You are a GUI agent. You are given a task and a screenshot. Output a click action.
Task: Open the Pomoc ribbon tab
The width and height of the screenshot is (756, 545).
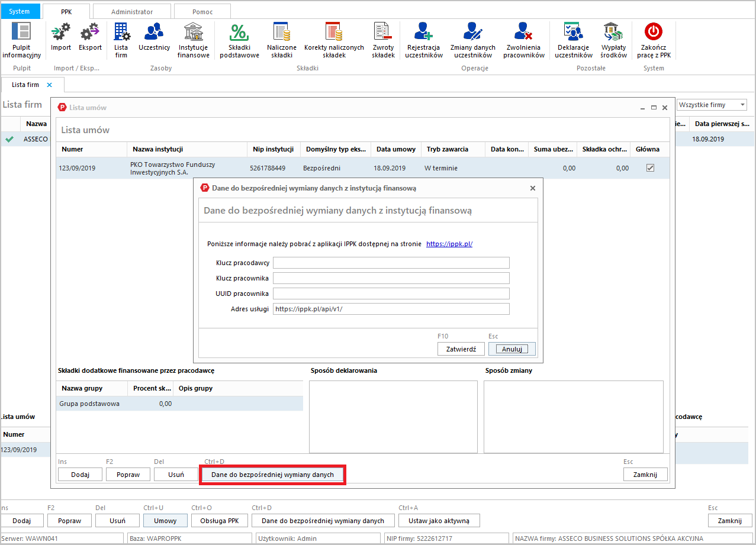pyautogui.click(x=202, y=11)
